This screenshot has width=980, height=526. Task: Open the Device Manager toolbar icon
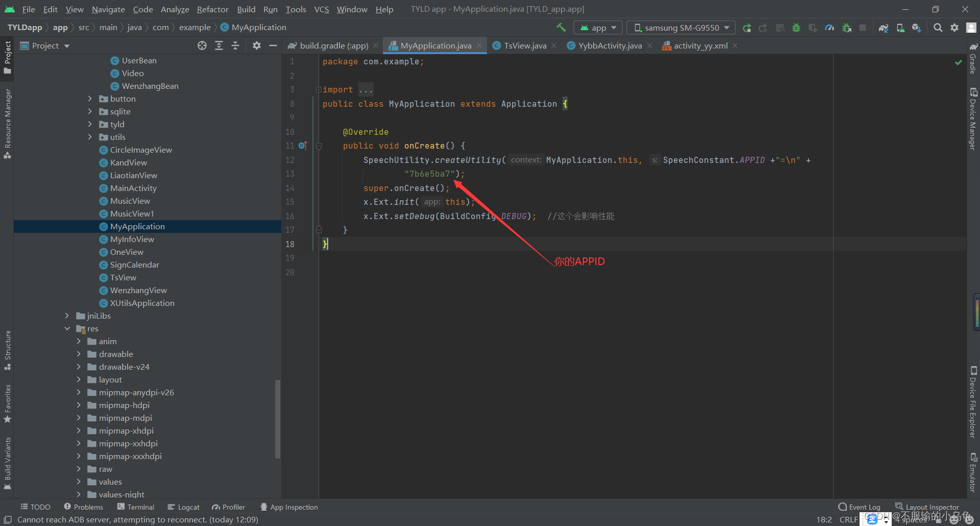coord(900,28)
